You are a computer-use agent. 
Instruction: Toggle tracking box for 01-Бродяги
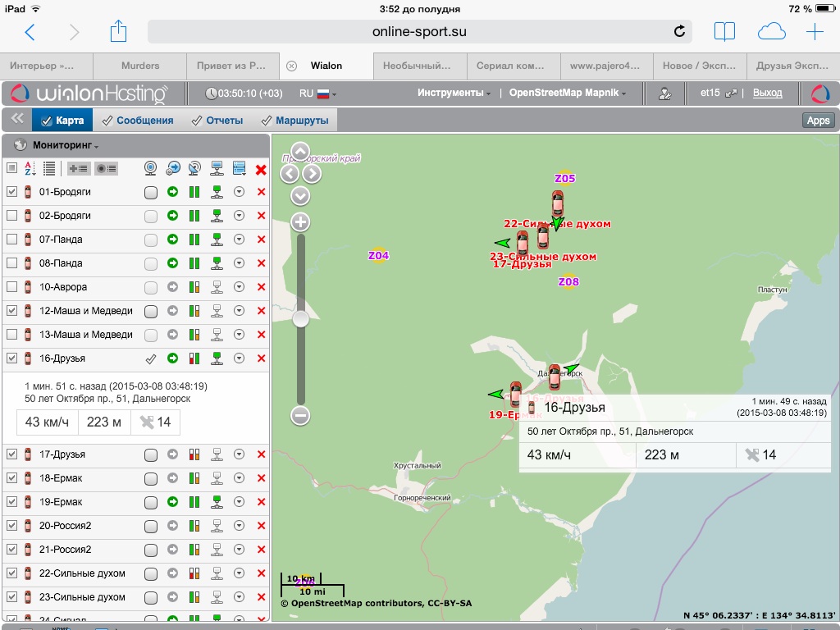[x=151, y=192]
